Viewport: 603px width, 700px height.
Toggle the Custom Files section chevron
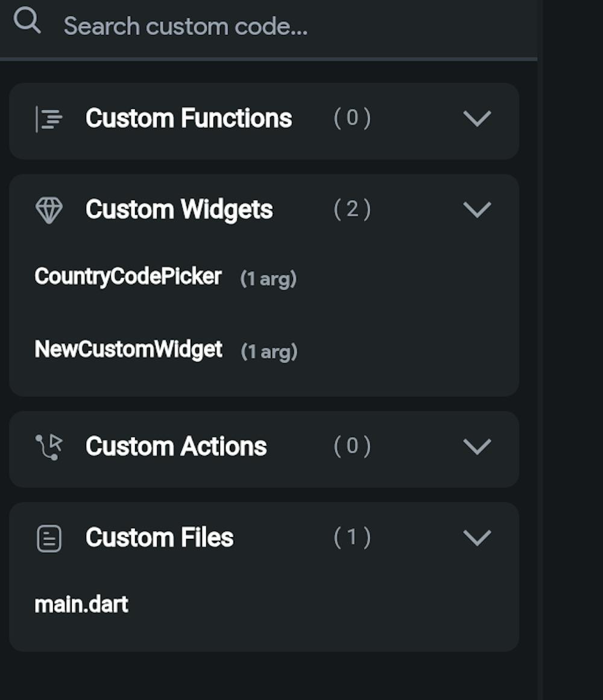pyautogui.click(x=477, y=538)
